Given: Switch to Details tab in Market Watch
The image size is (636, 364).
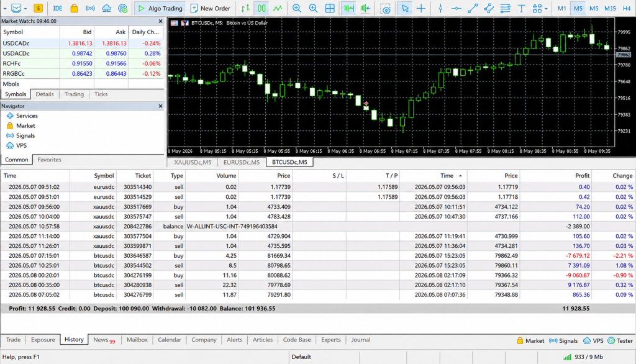Looking at the screenshot, I should point(45,94).
